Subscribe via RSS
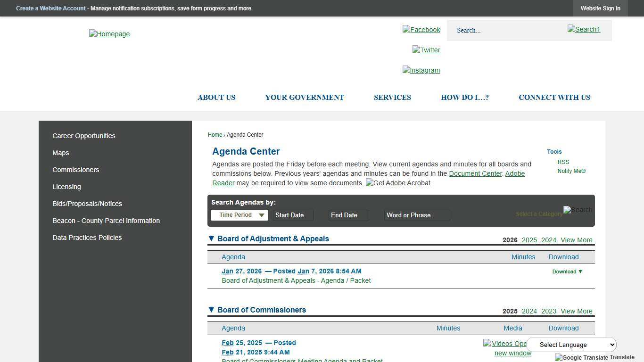This screenshot has width=644, height=362. (563, 162)
